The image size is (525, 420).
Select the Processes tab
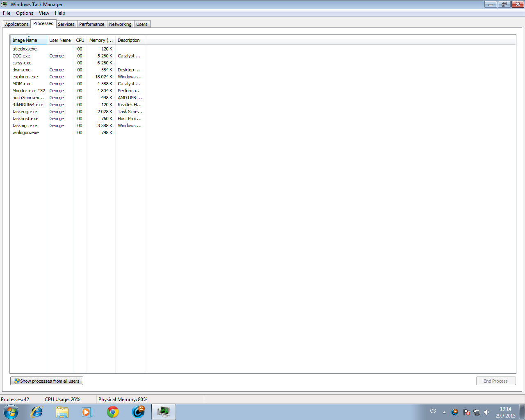[43, 23]
